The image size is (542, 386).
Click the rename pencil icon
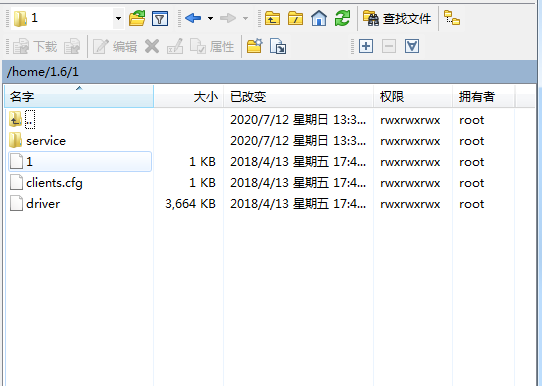[x=175, y=46]
